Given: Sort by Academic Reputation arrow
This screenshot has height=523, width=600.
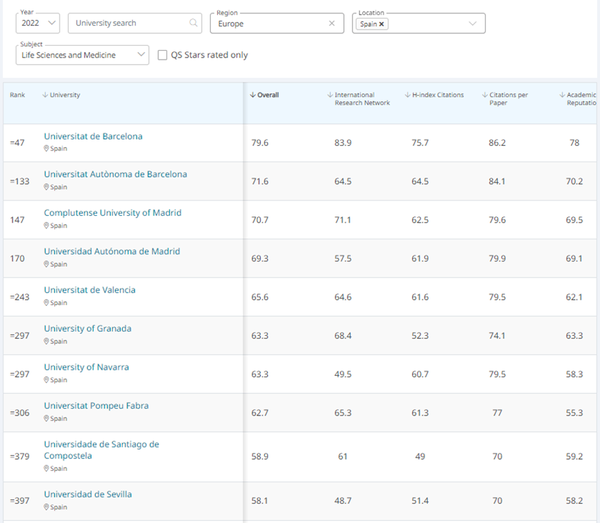Looking at the screenshot, I should click(561, 95).
